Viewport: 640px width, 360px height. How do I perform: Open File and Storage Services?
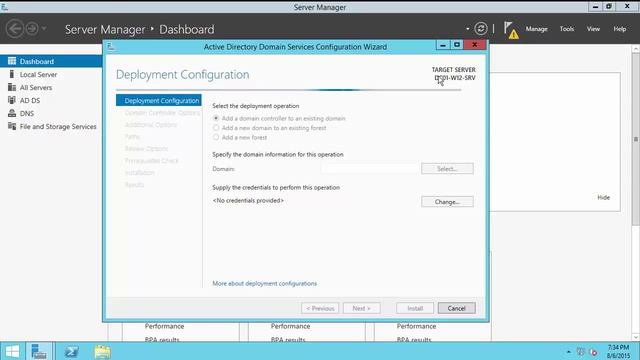pos(58,127)
